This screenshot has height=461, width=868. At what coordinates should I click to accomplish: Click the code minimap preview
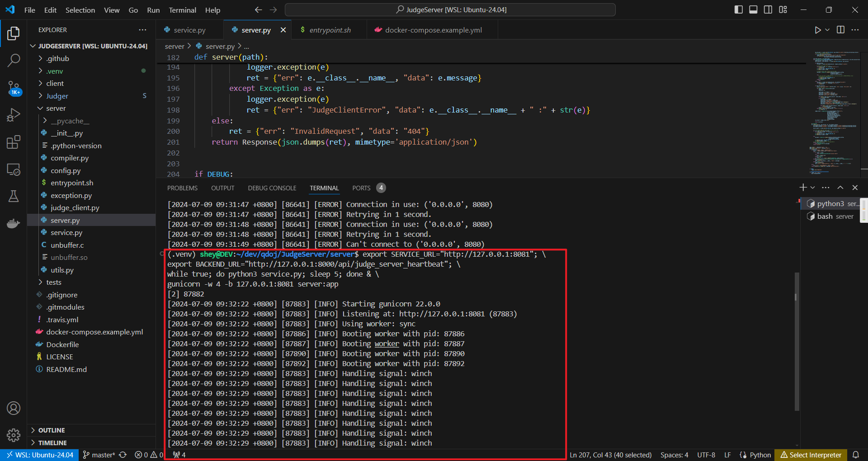point(835,113)
